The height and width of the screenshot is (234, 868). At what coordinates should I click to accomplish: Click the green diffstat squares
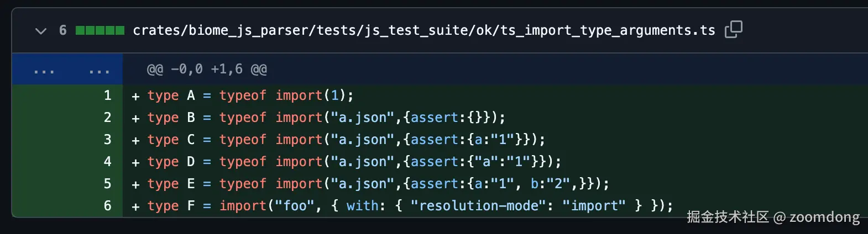[100, 30]
